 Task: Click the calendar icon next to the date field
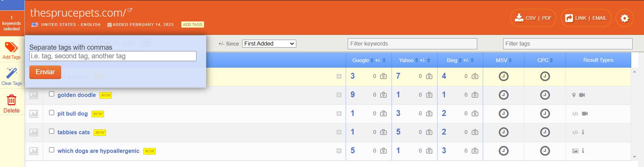click(x=146, y=44)
